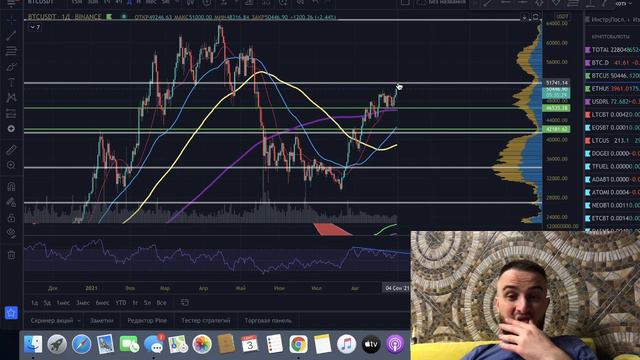Open the Торговая панель tab
Image resolution: width=640 pixels, height=360 pixels.
pos(268,321)
